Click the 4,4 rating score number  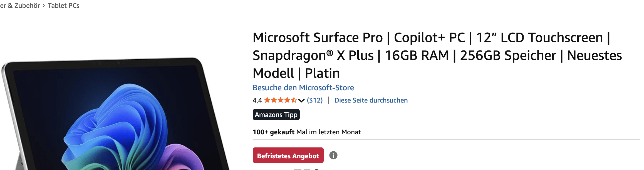[257, 100]
